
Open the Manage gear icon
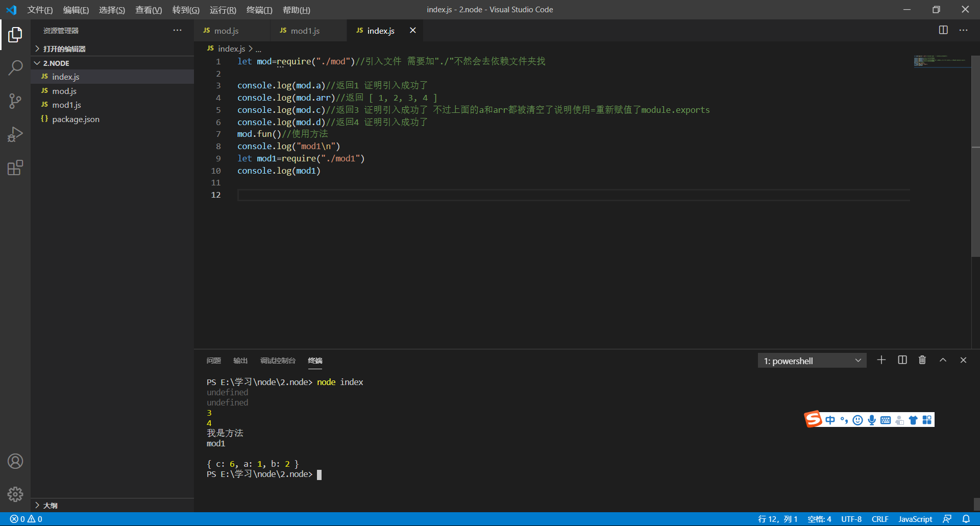click(x=15, y=494)
